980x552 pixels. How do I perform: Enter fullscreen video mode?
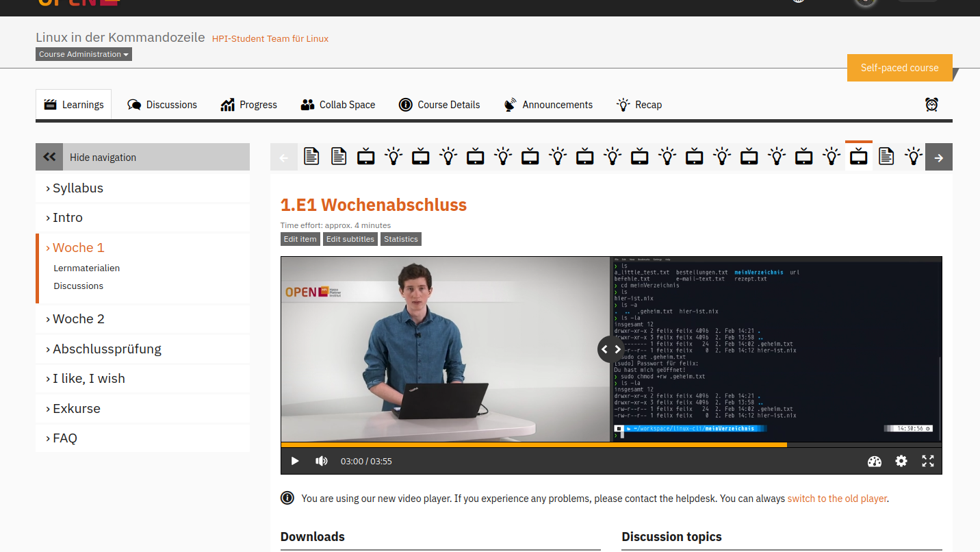(927, 461)
